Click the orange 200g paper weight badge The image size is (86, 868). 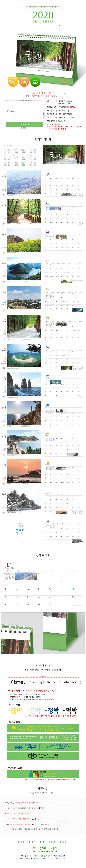pos(13,82)
